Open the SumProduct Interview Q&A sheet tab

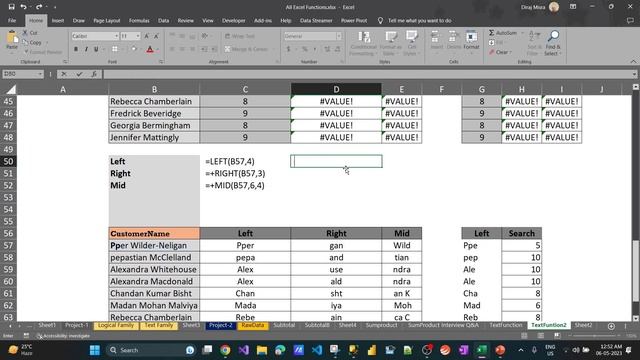[443, 325]
